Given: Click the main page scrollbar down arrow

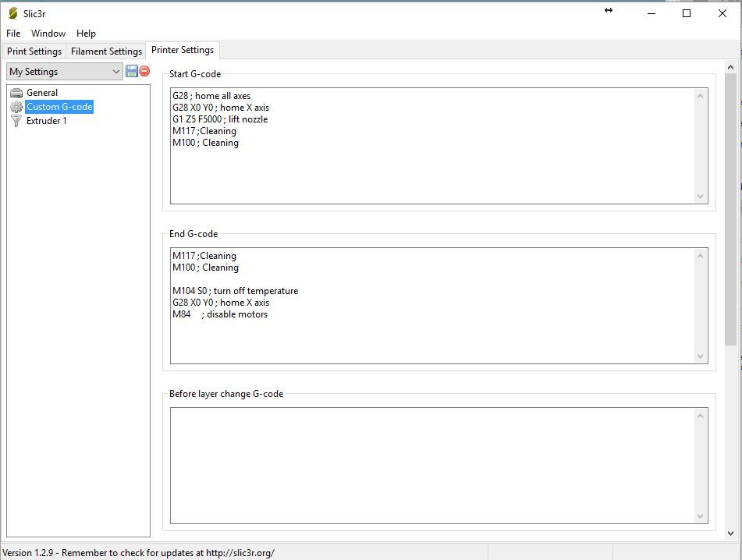Looking at the screenshot, I should pos(730,533).
